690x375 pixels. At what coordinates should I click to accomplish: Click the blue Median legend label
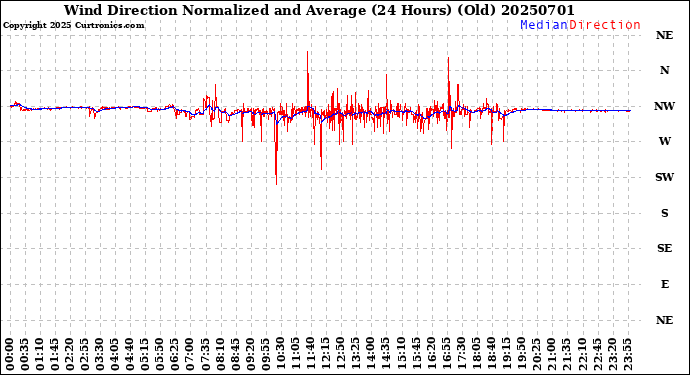click(x=544, y=25)
